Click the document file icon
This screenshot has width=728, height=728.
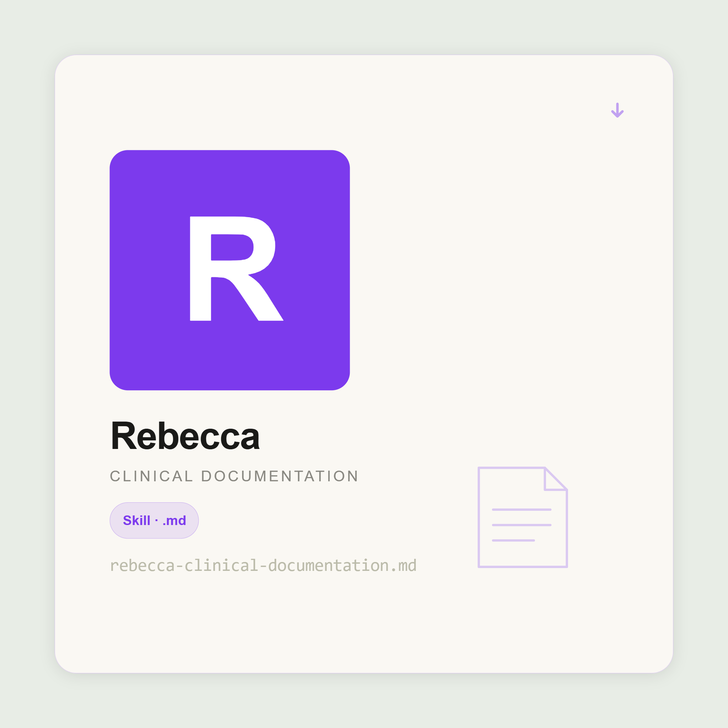coord(523,517)
